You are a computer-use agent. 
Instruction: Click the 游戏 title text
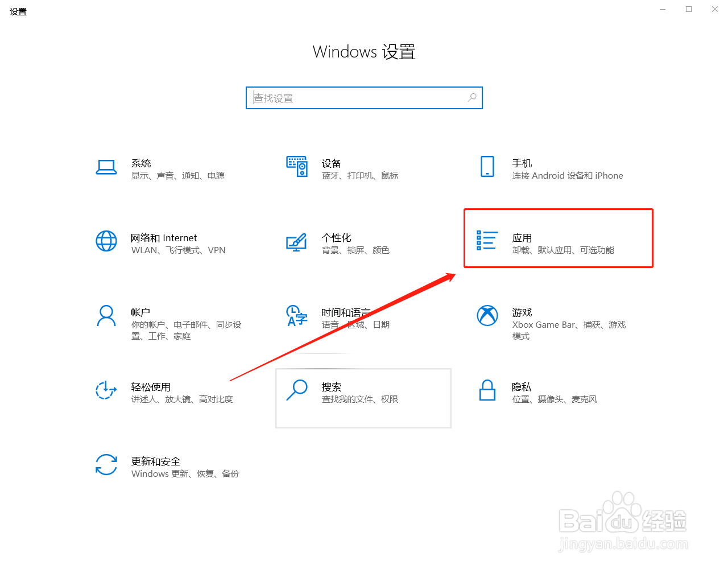(522, 312)
